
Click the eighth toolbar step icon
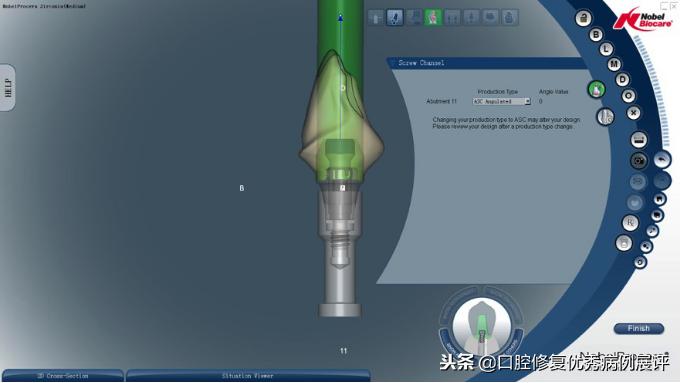point(509,18)
